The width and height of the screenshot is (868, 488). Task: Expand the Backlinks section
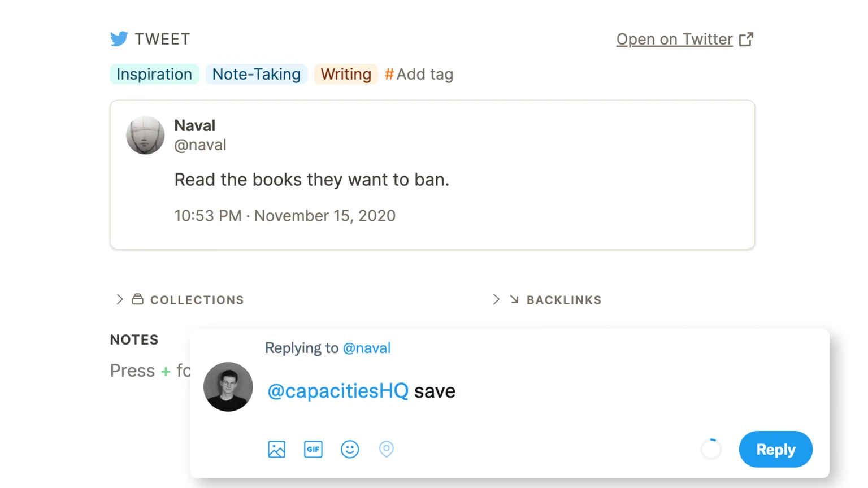coord(496,299)
